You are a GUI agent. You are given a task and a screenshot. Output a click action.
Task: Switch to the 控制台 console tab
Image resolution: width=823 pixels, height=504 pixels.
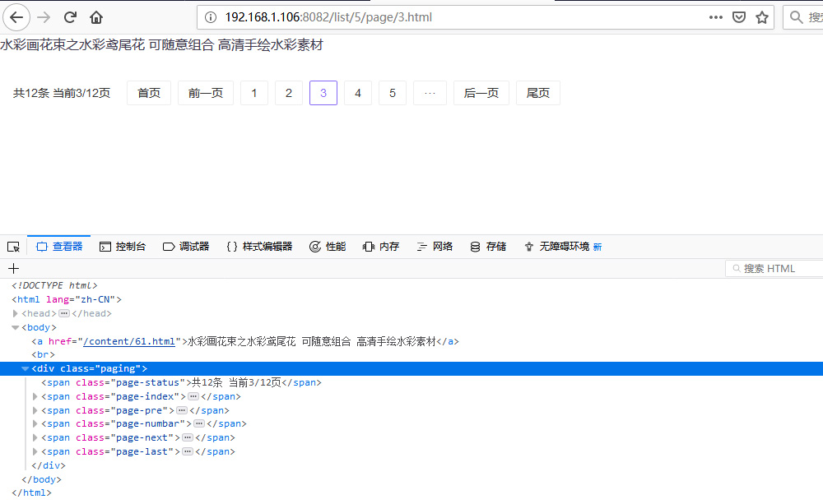pyautogui.click(x=123, y=247)
